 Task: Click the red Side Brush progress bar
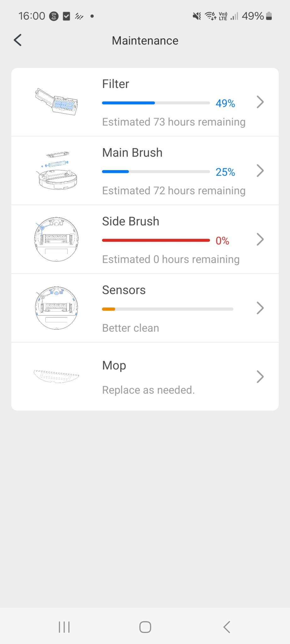click(156, 240)
